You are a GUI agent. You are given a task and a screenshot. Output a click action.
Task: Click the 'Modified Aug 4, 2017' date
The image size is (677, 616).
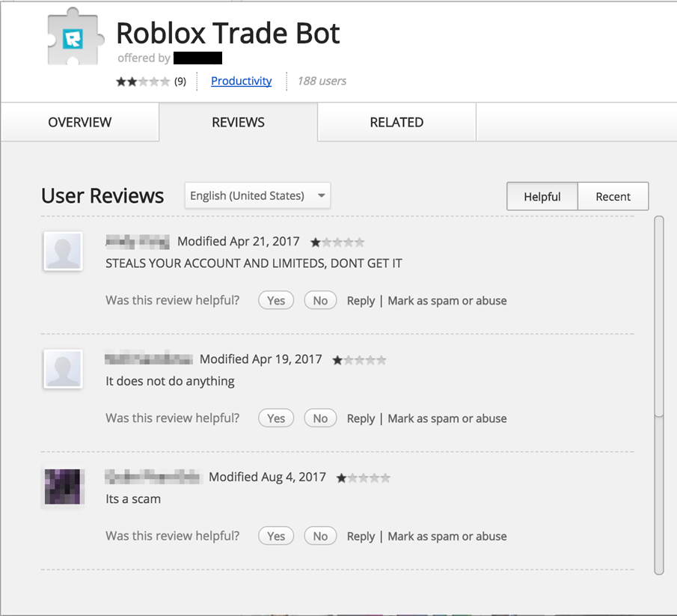[267, 477]
